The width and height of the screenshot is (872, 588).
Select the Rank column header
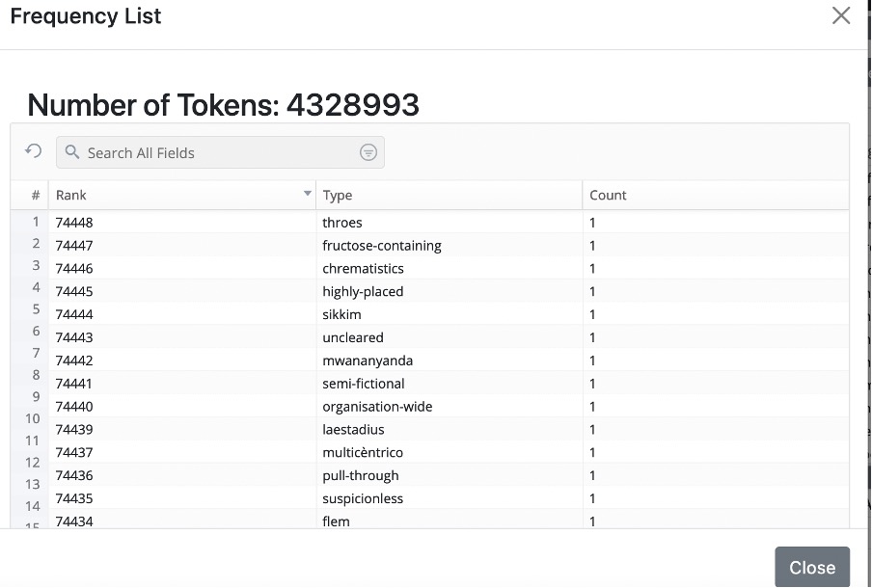coord(71,195)
